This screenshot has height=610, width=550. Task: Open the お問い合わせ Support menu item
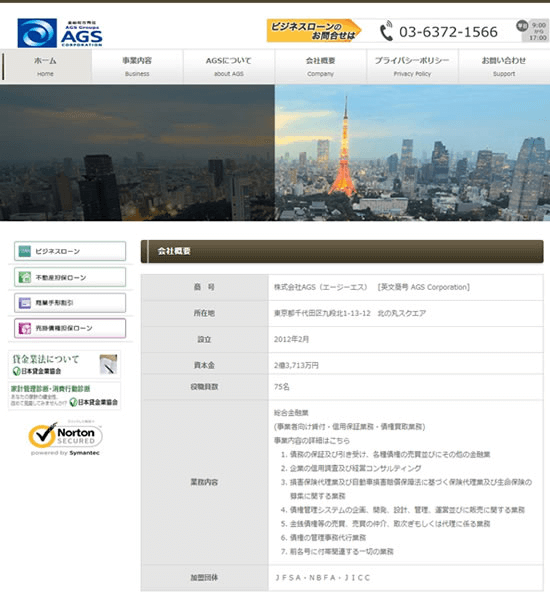coord(504,67)
